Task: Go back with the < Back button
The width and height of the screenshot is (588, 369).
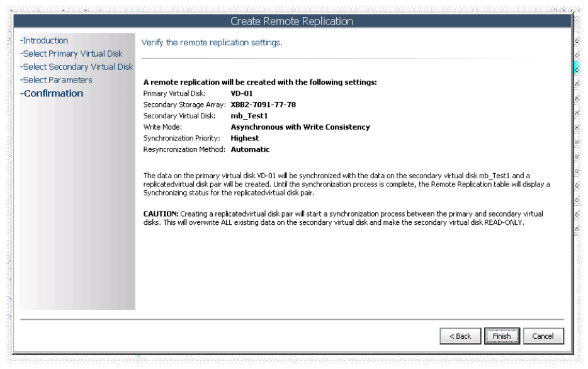Action: [460, 336]
